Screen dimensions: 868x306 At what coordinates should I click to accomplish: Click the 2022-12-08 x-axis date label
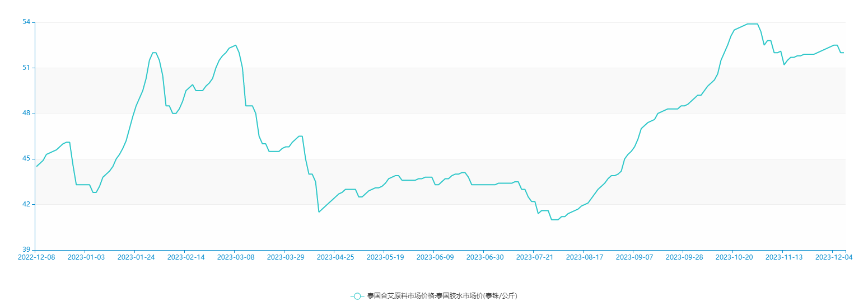point(36,257)
